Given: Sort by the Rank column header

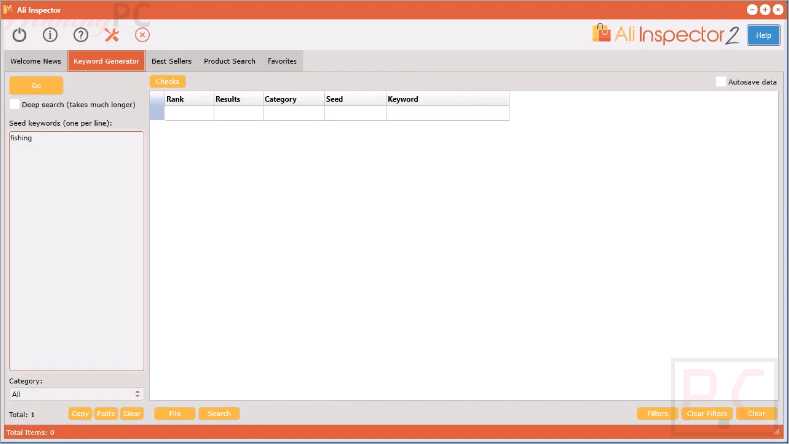Looking at the screenshot, I should [189, 99].
